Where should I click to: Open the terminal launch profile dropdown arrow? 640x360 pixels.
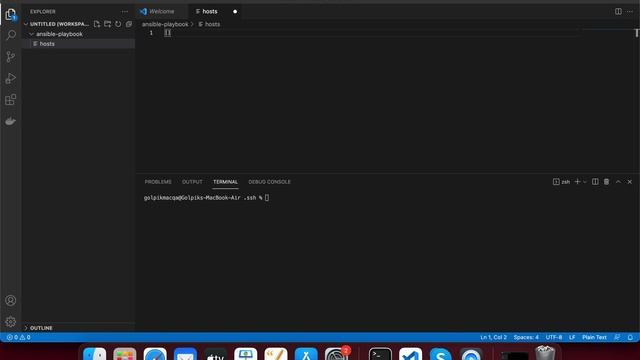coord(585,182)
